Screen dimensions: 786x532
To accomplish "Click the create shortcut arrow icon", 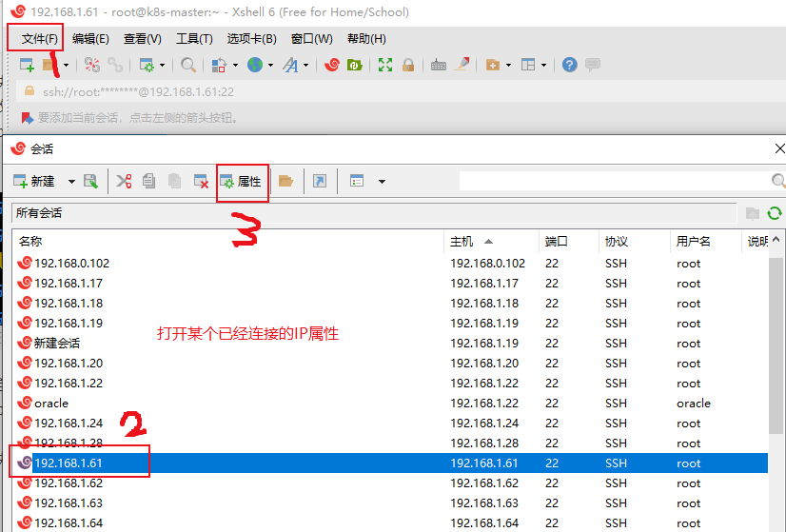I will click(x=320, y=181).
